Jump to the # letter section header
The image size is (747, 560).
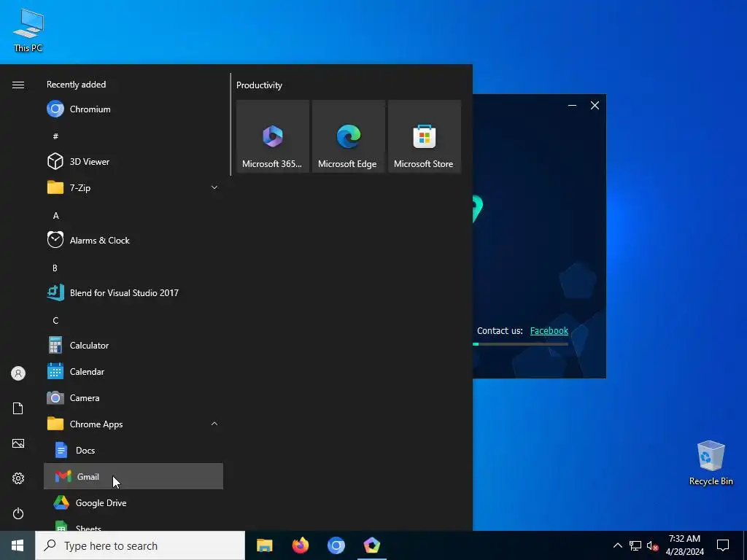pyautogui.click(x=55, y=136)
